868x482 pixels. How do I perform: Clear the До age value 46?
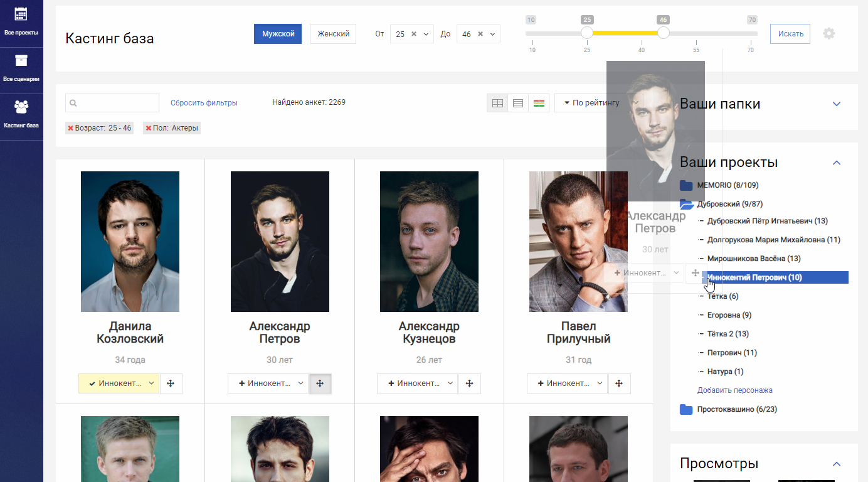click(x=480, y=35)
